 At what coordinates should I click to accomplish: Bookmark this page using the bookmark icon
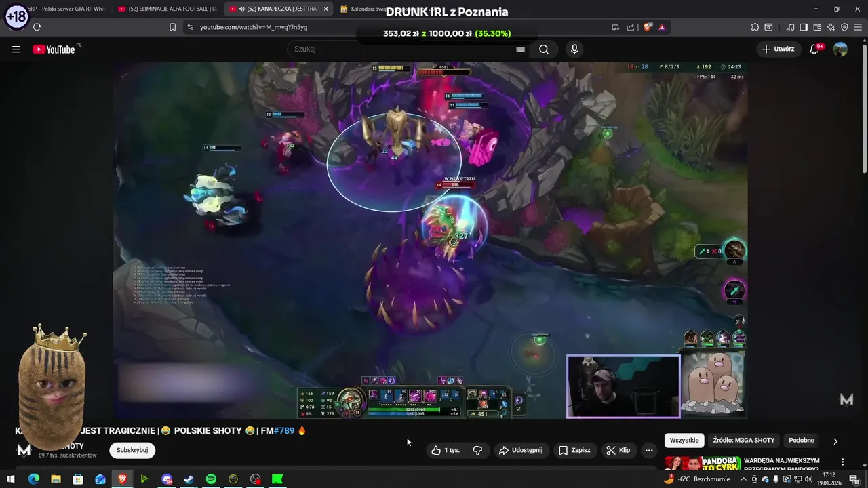point(172,27)
